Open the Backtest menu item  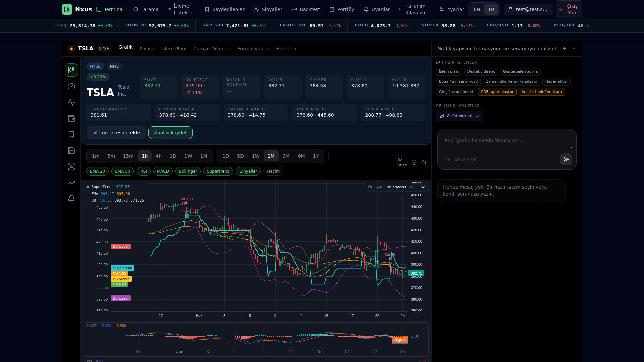coord(306,9)
